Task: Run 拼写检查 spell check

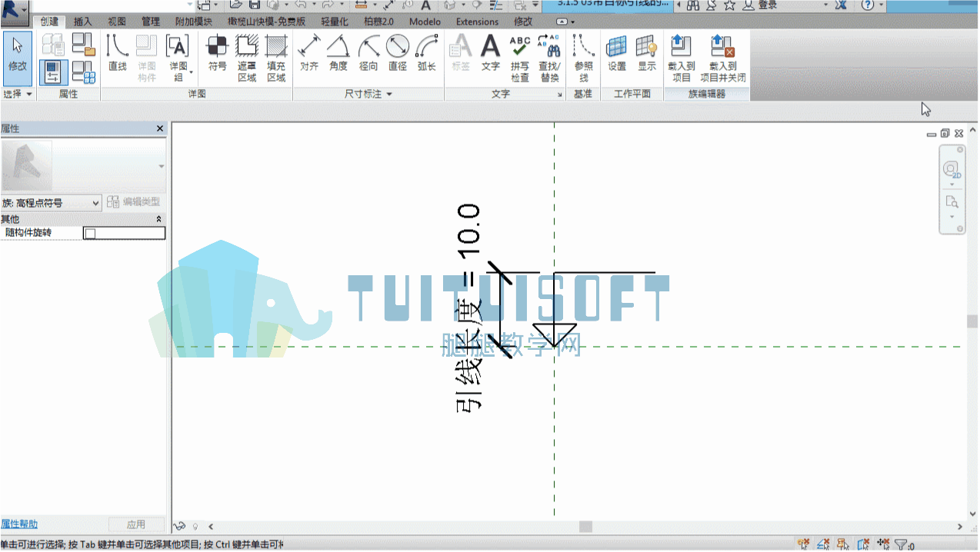Action: 520,58
